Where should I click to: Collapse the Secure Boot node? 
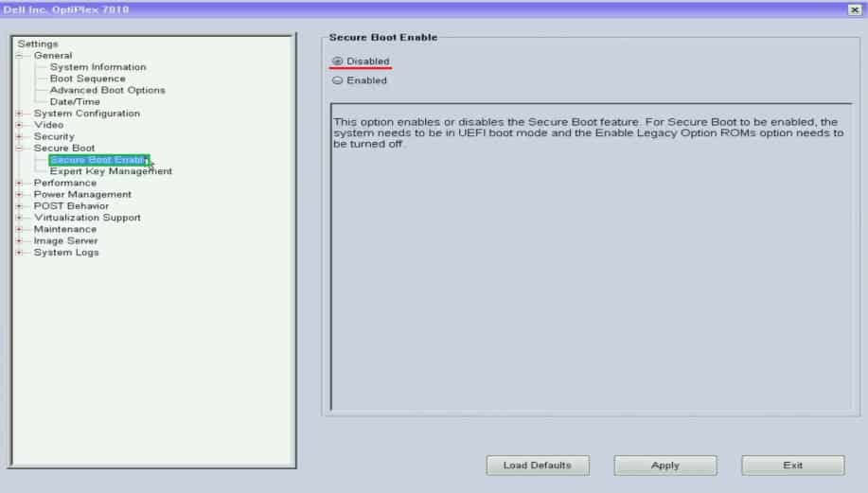(x=19, y=149)
